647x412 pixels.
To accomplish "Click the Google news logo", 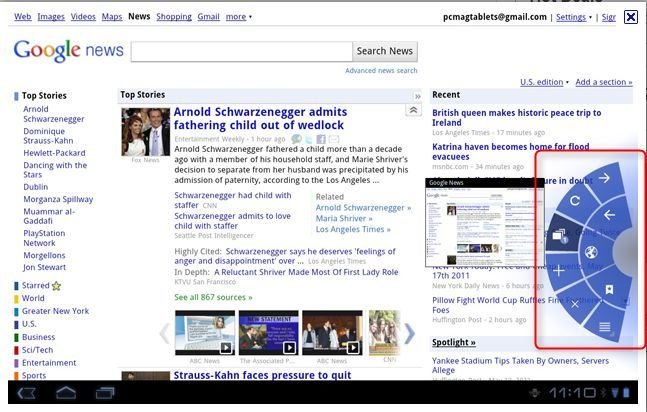I will click(68, 51).
